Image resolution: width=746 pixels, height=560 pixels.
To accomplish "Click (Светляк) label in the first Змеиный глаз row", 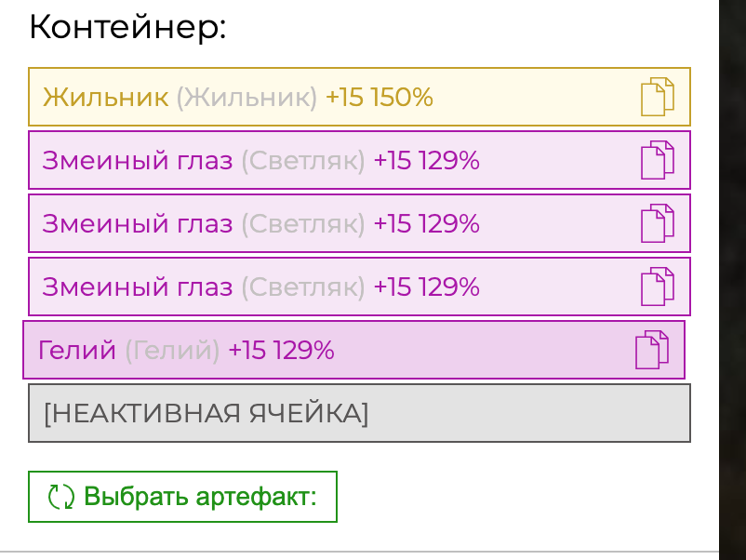I will click(x=303, y=161).
